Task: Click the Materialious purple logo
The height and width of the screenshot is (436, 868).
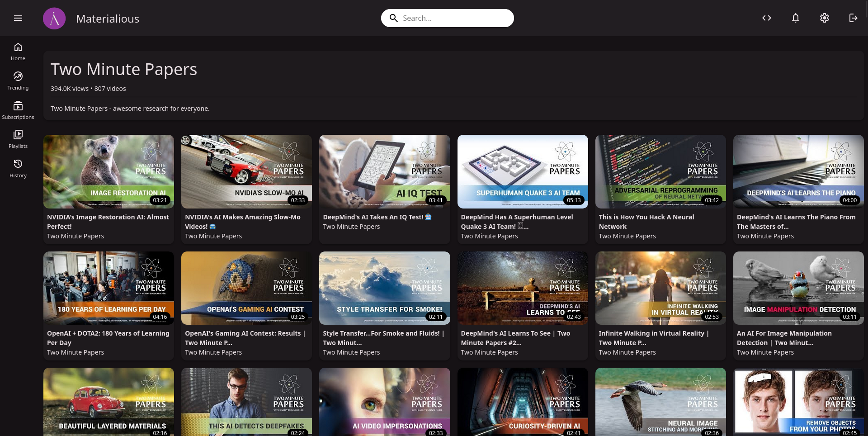Action: click(x=54, y=19)
